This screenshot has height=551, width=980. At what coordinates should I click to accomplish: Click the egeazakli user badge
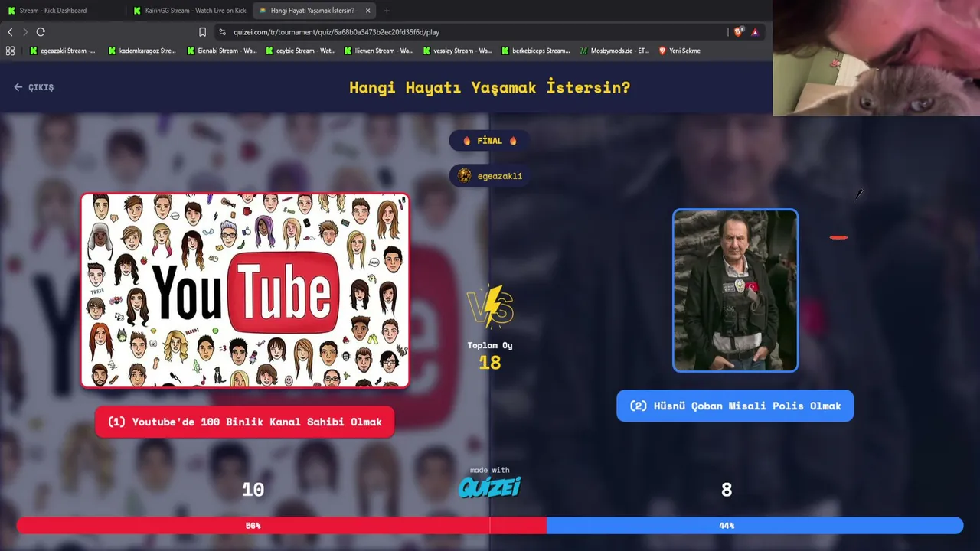tap(490, 176)
